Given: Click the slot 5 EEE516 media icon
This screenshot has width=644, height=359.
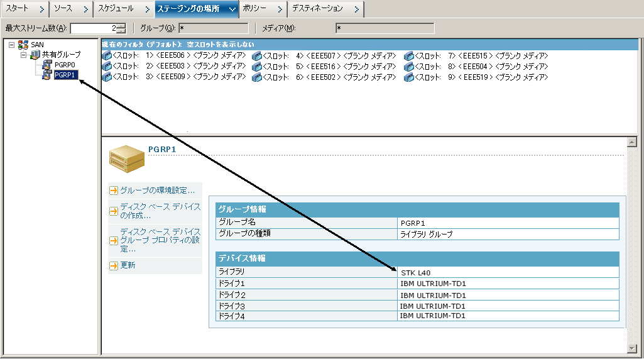Looking at the screenshot, I should [256, 67].
